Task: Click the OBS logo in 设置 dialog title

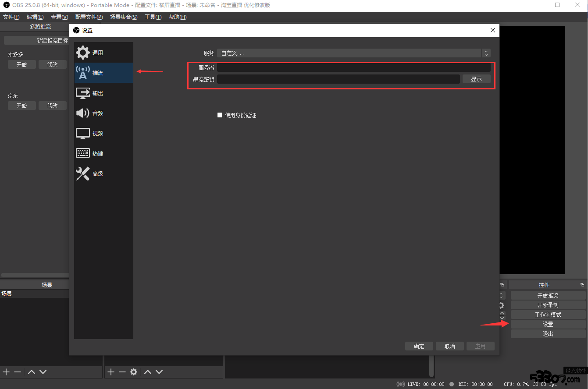Action: pos(76,30)
